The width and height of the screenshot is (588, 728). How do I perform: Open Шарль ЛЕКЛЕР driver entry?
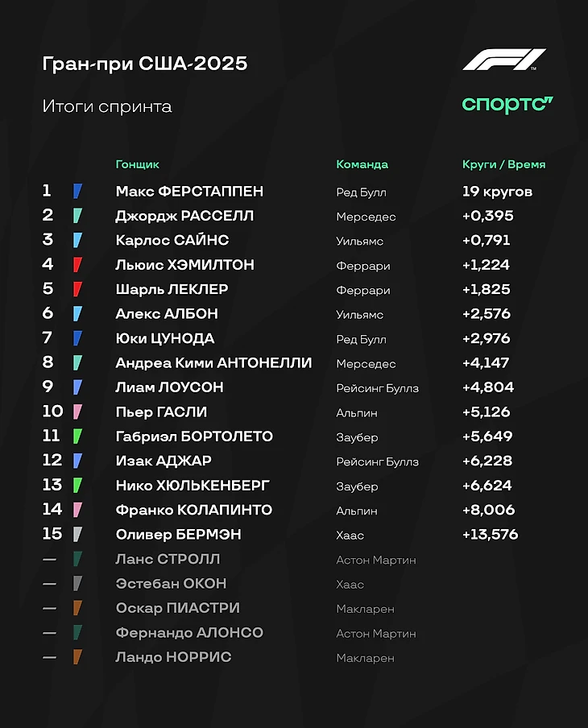[172, 289]
